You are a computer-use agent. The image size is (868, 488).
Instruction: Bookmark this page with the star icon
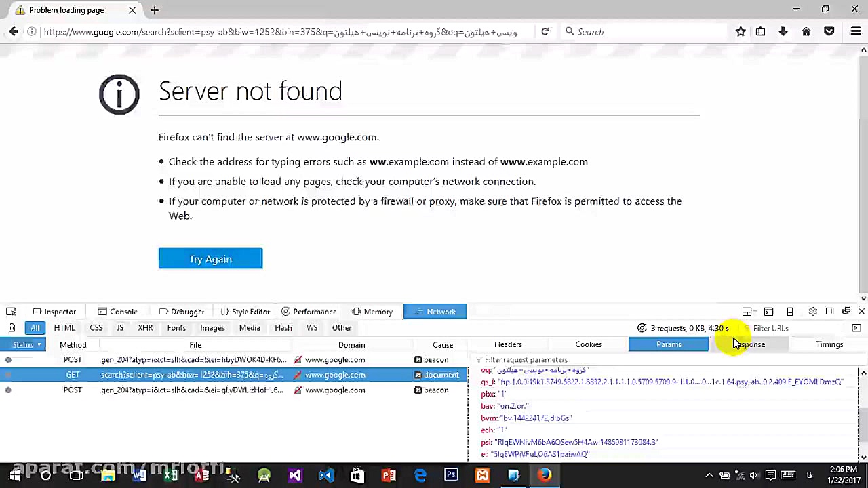pos(741,32)
